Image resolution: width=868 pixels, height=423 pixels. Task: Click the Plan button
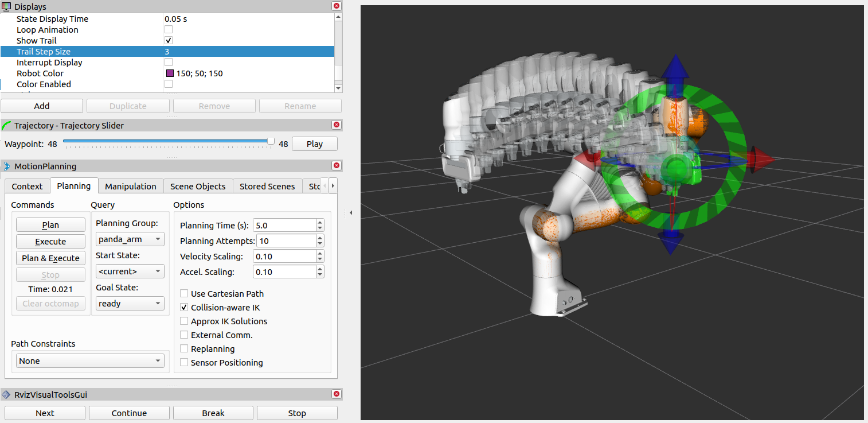click(x=50, y=226)
